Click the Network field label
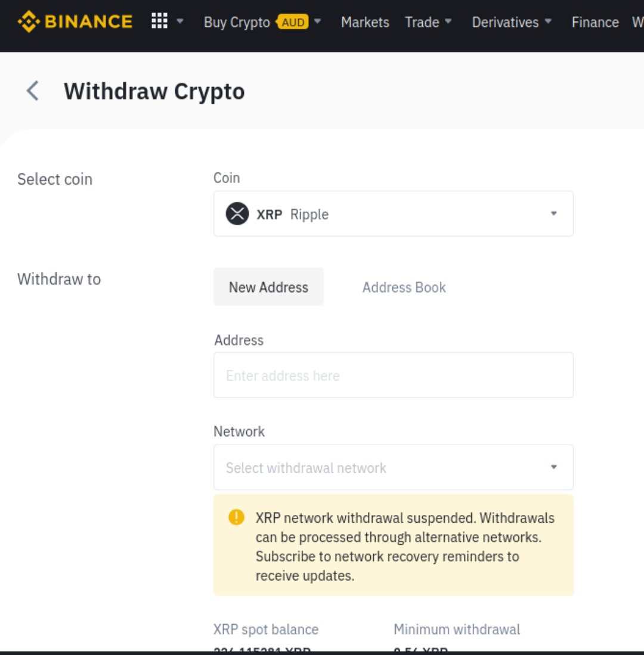The image size is (644, 655). pyautogui.click(x=239, y=432)
